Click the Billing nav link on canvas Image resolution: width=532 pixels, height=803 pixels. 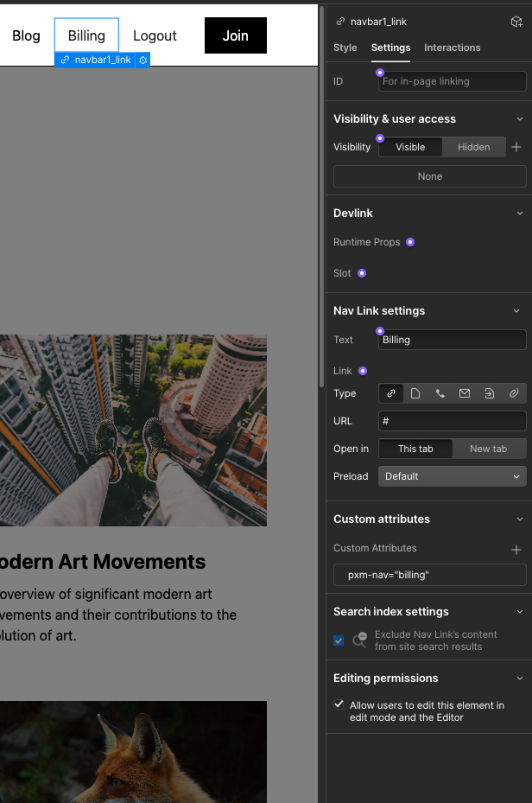pos(86,35)
